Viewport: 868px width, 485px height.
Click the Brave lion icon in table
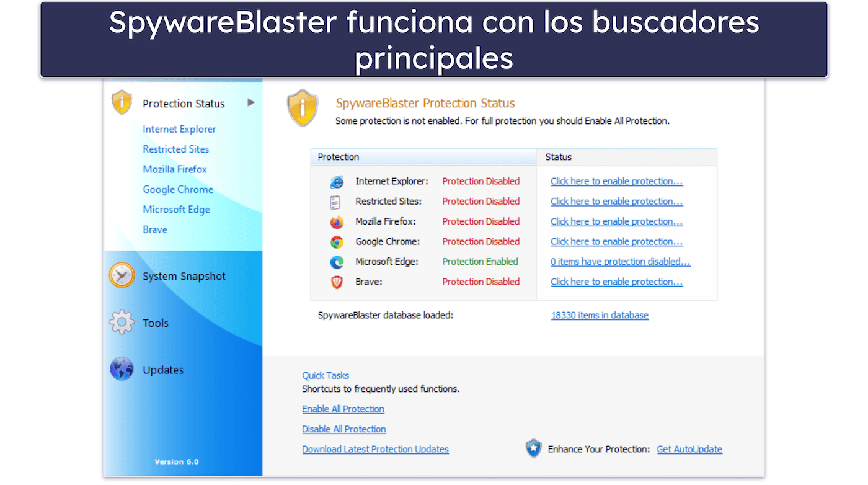[x=337, y=282]
